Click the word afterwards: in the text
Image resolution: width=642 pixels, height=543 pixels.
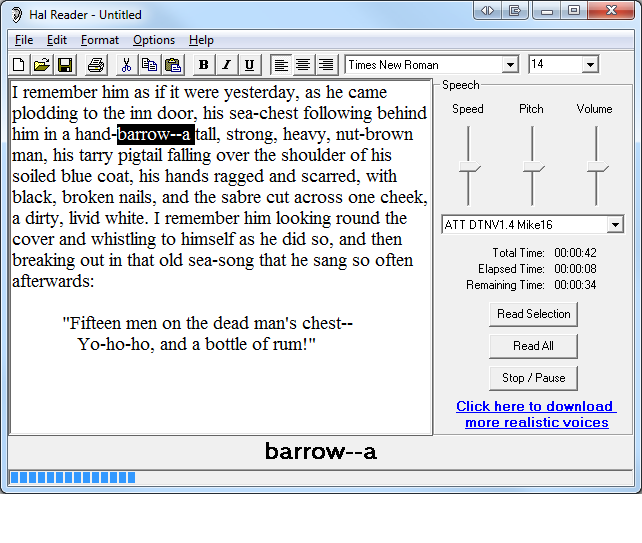click(53, 281)
